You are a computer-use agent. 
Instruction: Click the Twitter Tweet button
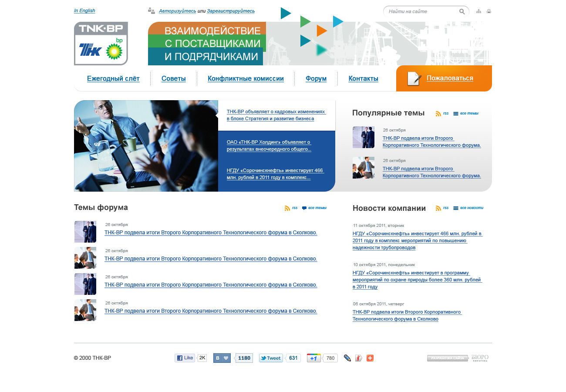coord(271,358)
